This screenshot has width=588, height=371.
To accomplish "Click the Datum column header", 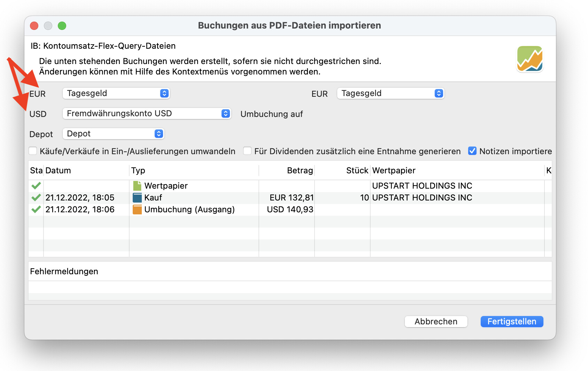I will coord(86,171).
